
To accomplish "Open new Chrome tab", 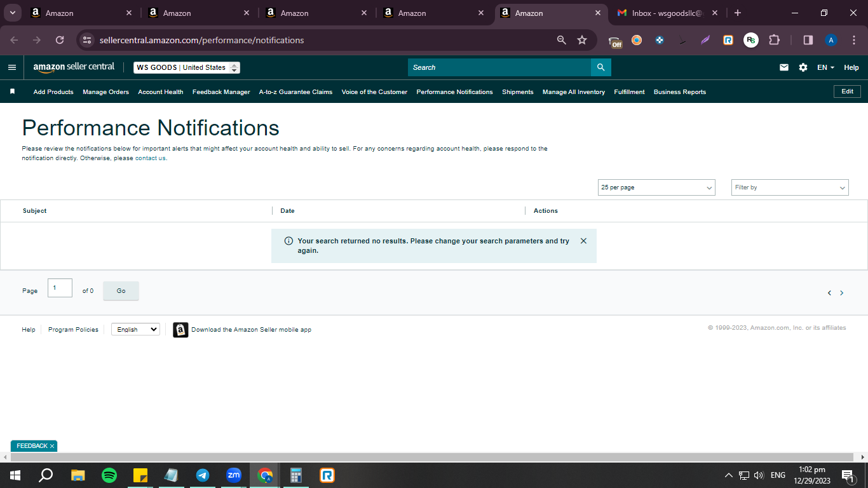I will tap(738, 13).
